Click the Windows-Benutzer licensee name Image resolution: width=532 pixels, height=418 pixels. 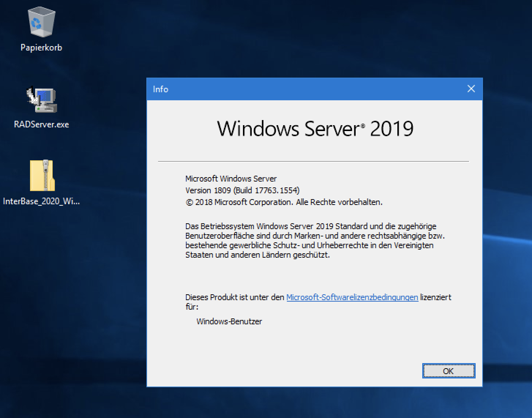click(229, 321)
